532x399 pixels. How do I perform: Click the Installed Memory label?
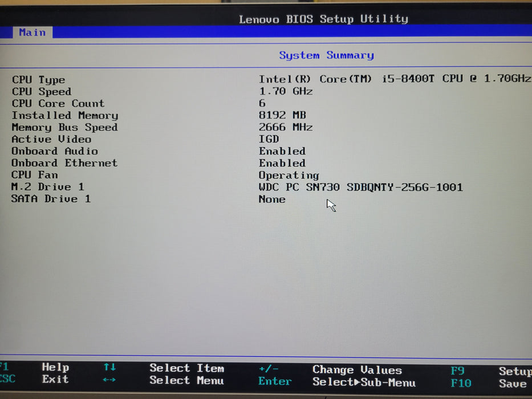(65, 115)
